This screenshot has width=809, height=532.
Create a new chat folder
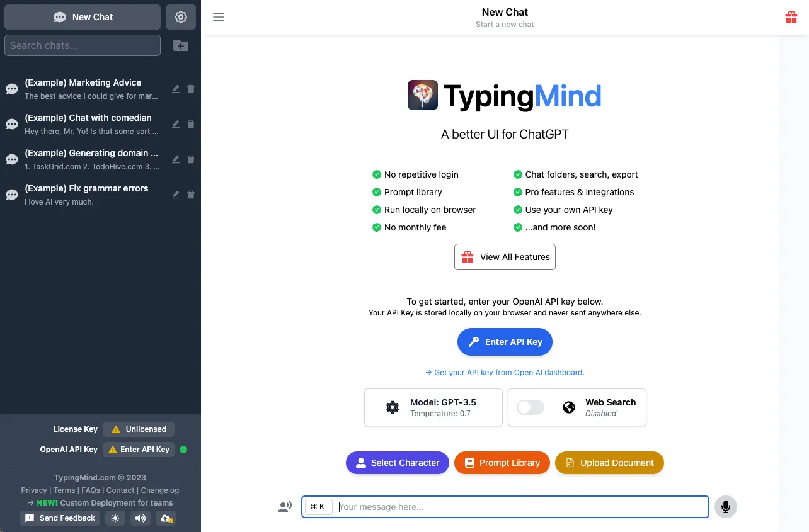tap(181, 45)
